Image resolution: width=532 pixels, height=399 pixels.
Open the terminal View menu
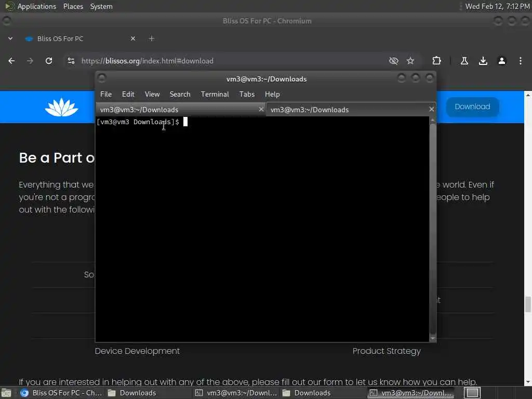[152, 94]
